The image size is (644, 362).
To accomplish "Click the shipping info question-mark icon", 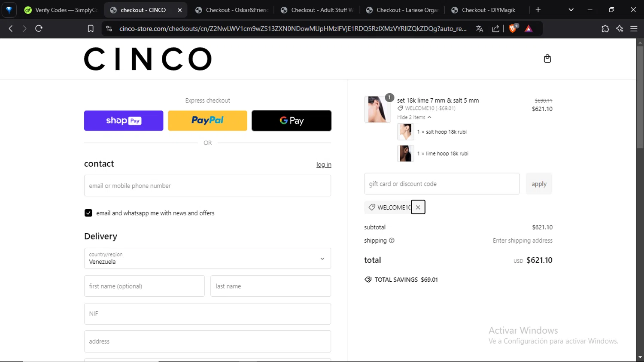I will point(392,240).
